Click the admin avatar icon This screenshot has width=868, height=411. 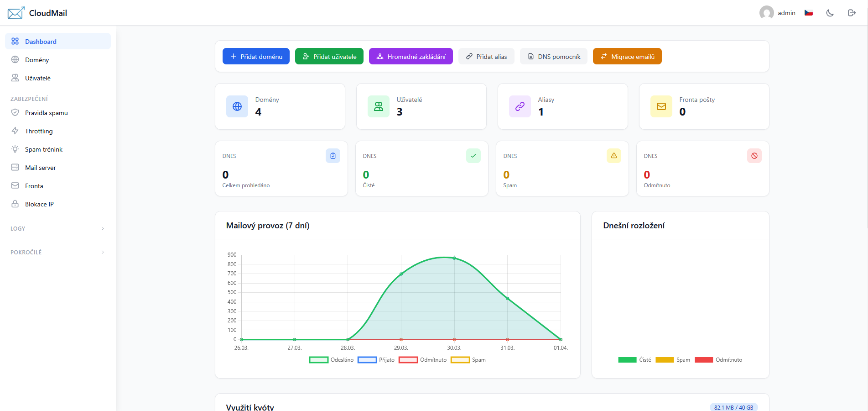click(766, 13)
